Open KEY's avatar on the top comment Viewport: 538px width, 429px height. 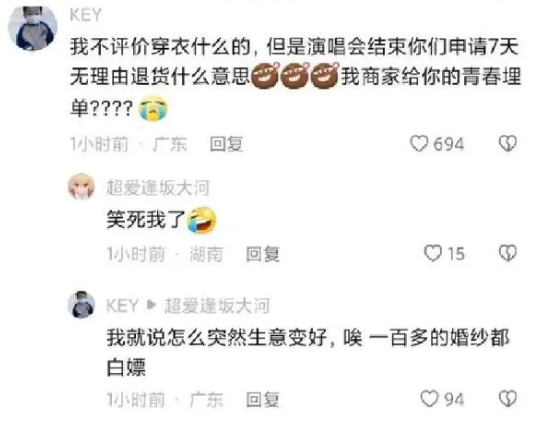tap(33, 26)
